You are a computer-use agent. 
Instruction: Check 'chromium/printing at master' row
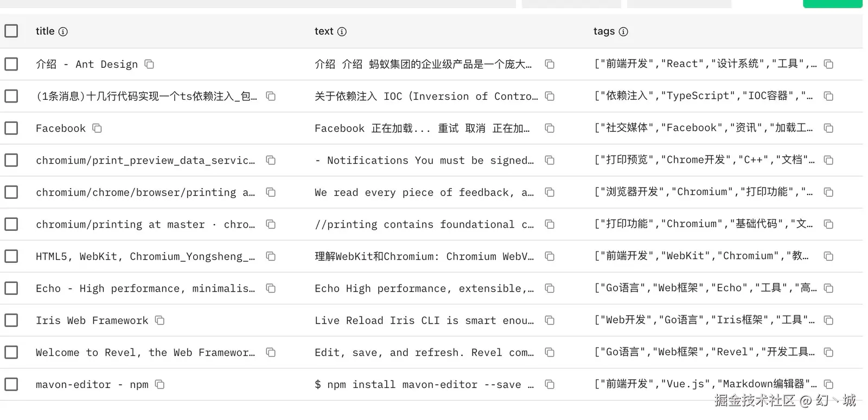[x=11, y=224]
